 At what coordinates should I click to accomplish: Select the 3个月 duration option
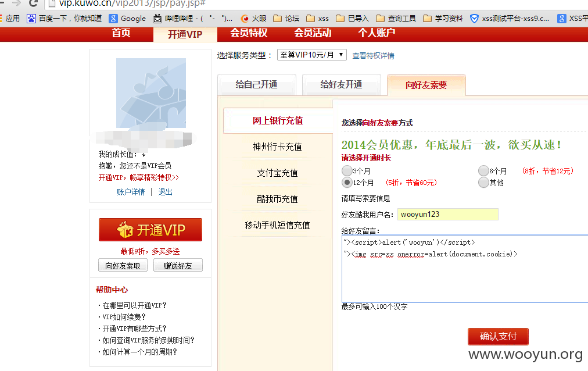click(x=347, y=171)
